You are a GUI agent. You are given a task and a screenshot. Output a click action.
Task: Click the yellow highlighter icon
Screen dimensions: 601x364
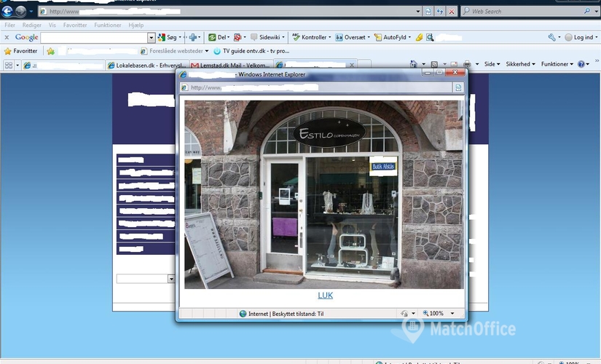[419, 37]
